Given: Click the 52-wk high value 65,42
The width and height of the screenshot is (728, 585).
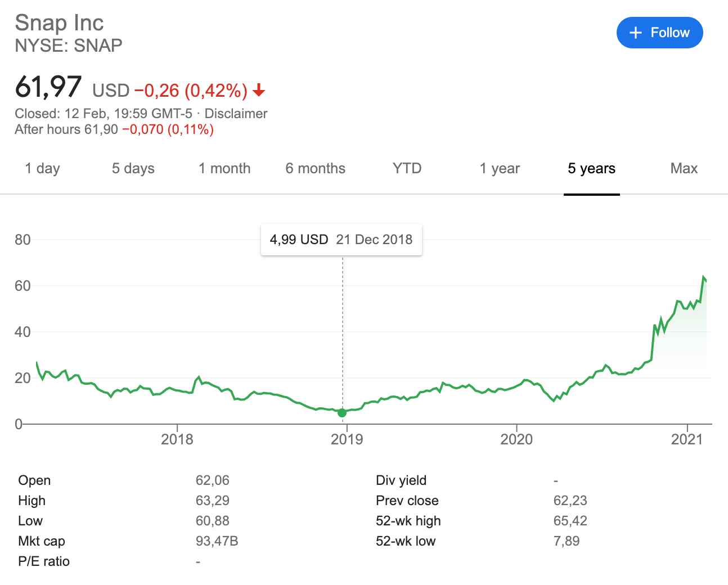Looking at the screenshot, I should click(x=570, y=521).
